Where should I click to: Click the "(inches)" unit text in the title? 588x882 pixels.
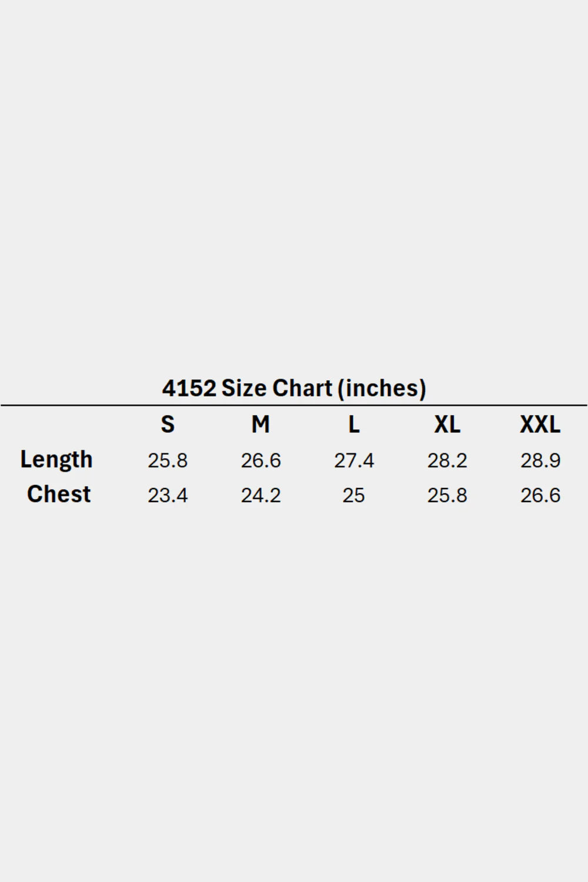[382, 389]
